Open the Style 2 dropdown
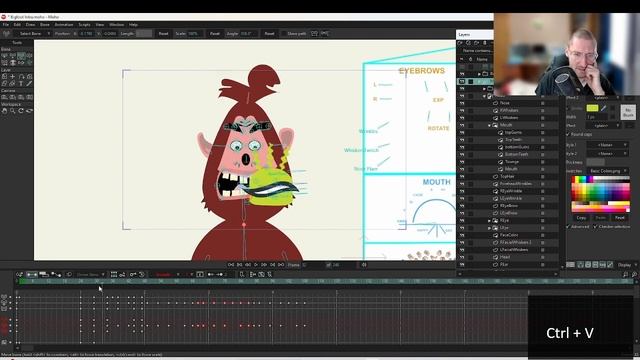 [607, 154]
